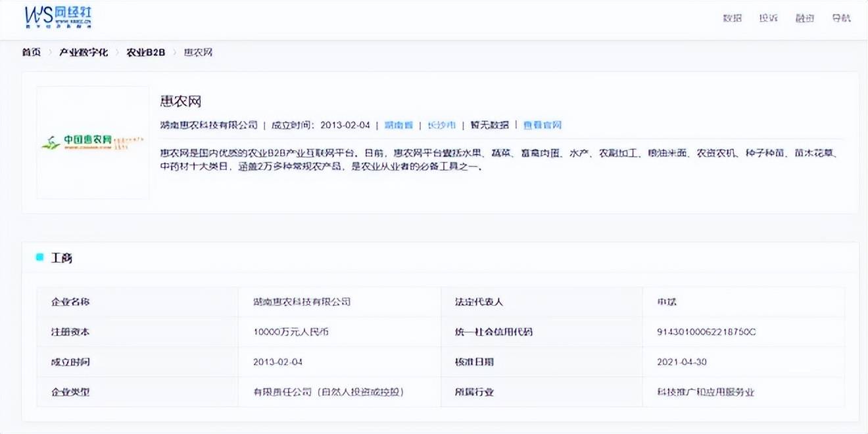The width and height of the screenshot is (868, 434).
Task: Click 湖南惠农科技有限公司 in the 企业名称 row
Action: pos(302,302)
